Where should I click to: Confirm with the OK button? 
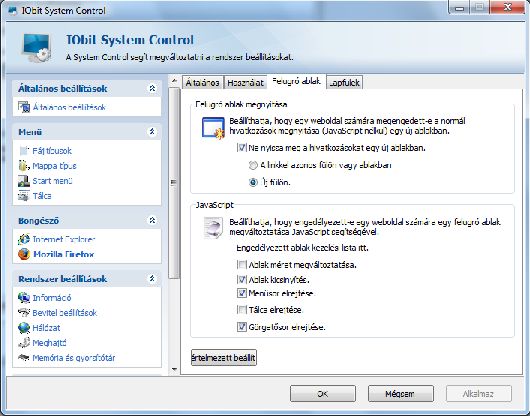pos(323,394)
